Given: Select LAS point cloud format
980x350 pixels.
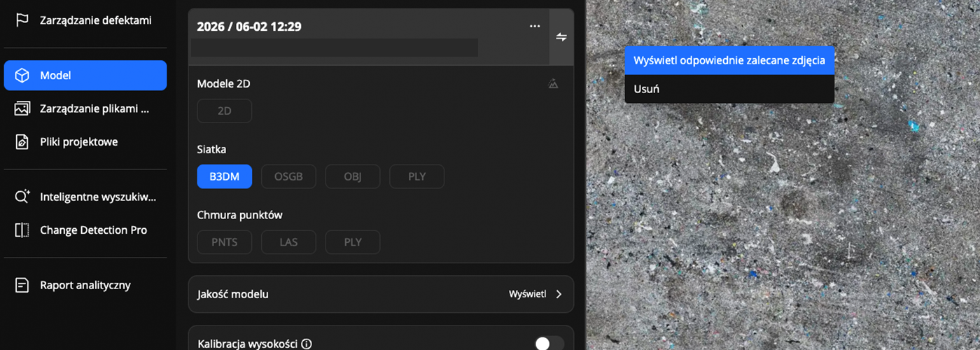Looking at the screenshot, I should [288, 242].
